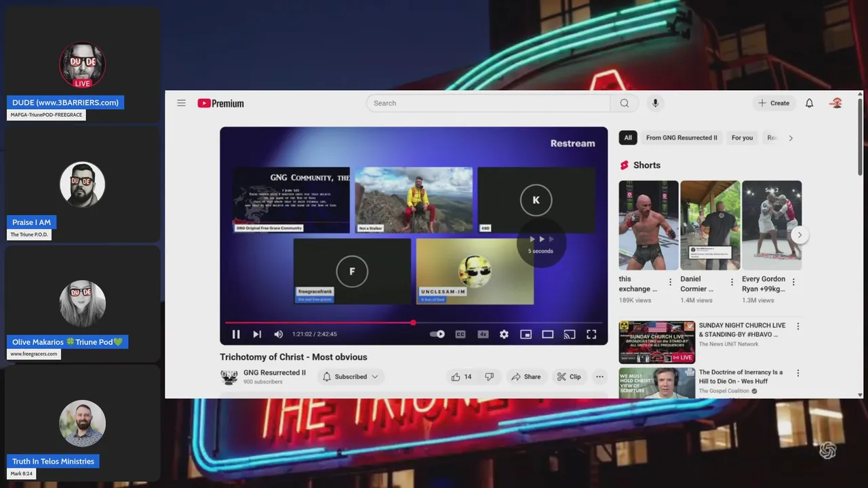Go to the YouTube Premium home logo
The height and width of the screenshot is (488, 868).
(220, 103)
